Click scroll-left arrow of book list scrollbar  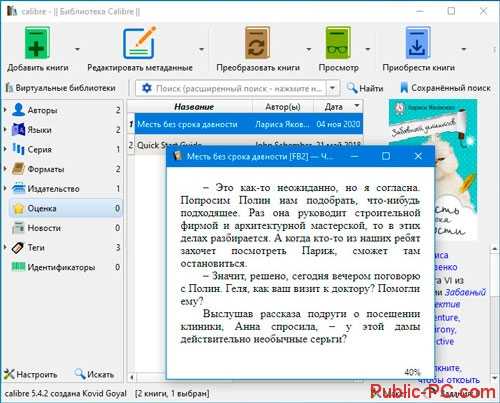(x=132, y=377)
